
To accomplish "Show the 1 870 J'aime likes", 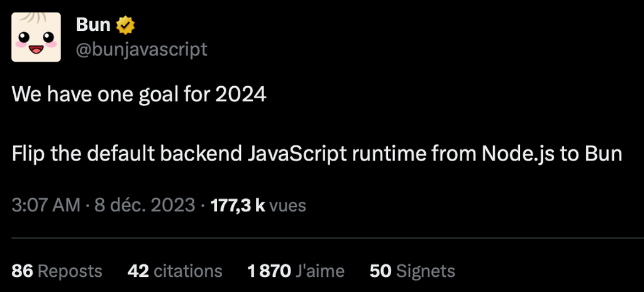I will (296, 271).
